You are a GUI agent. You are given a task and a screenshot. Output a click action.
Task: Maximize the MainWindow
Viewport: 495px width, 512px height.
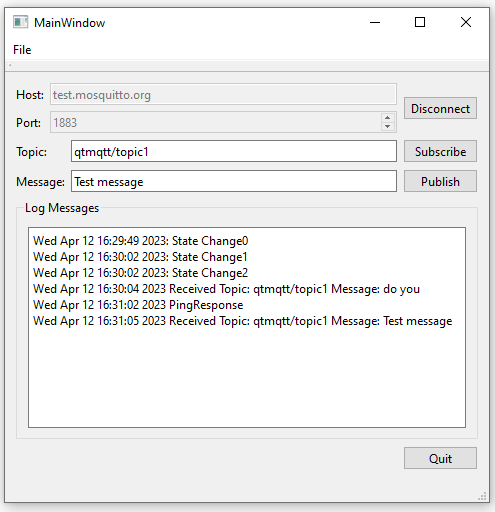[x=420, y=22]
